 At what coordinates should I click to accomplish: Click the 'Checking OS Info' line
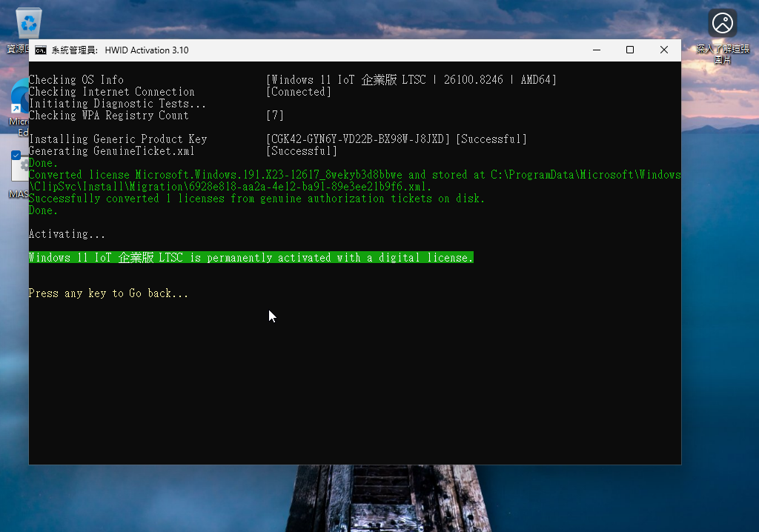76,80
